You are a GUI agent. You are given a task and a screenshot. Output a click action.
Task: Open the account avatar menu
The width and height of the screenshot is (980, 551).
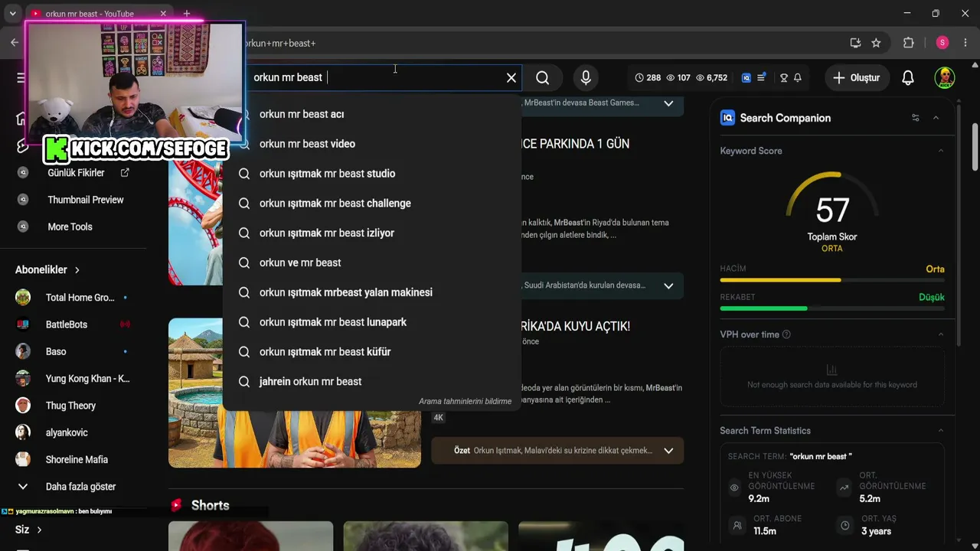pyautogui.click(x=945, y=77)
